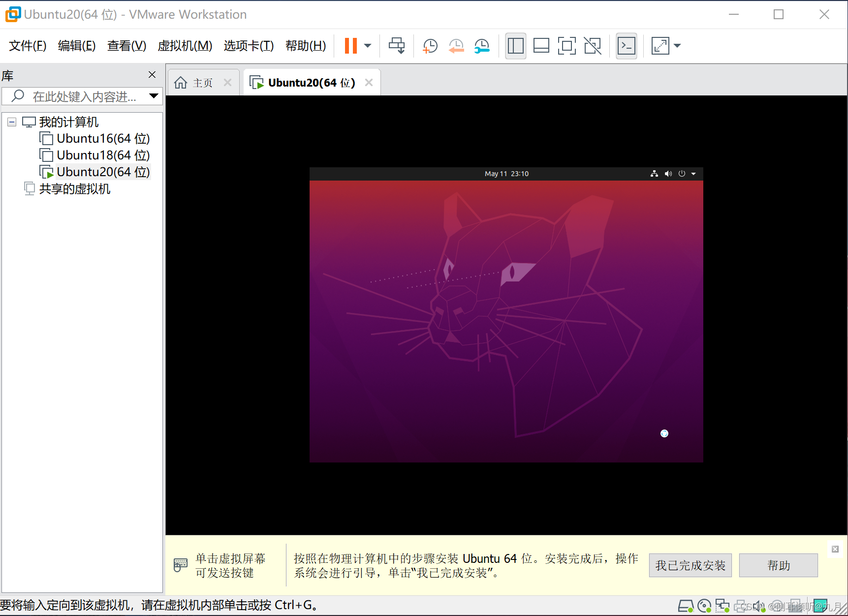Collapse the 我的计算机 tree node
The width and height of the screenshot is (848, 616).
click(x=11, y=122)
